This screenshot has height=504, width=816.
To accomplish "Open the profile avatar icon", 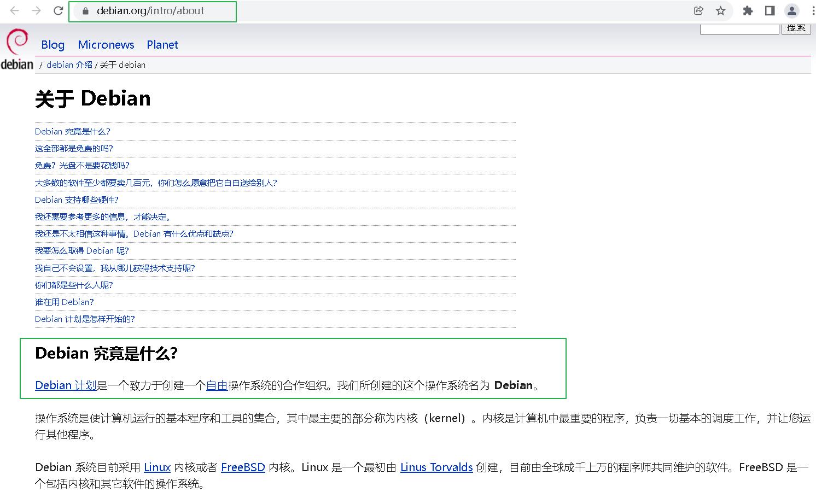I will [x=791, y=10].
